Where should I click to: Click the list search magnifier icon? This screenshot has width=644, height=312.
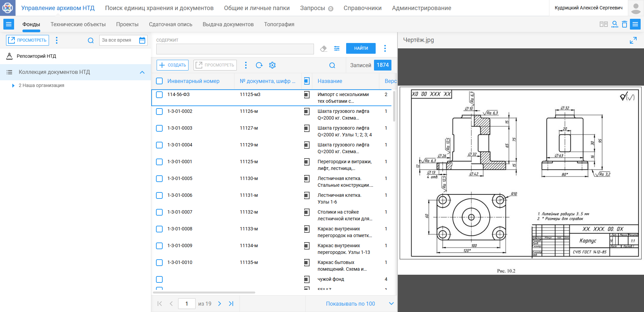tap(332, 65)
